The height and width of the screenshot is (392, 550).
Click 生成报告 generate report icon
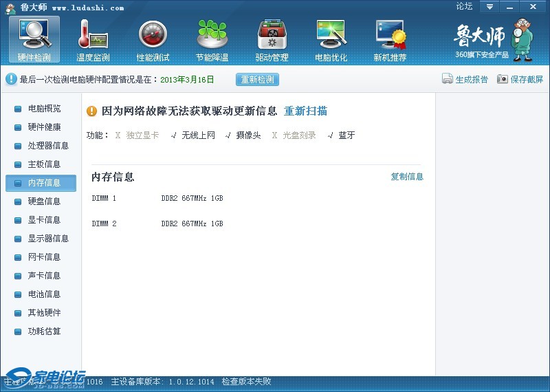coord(448,79)
